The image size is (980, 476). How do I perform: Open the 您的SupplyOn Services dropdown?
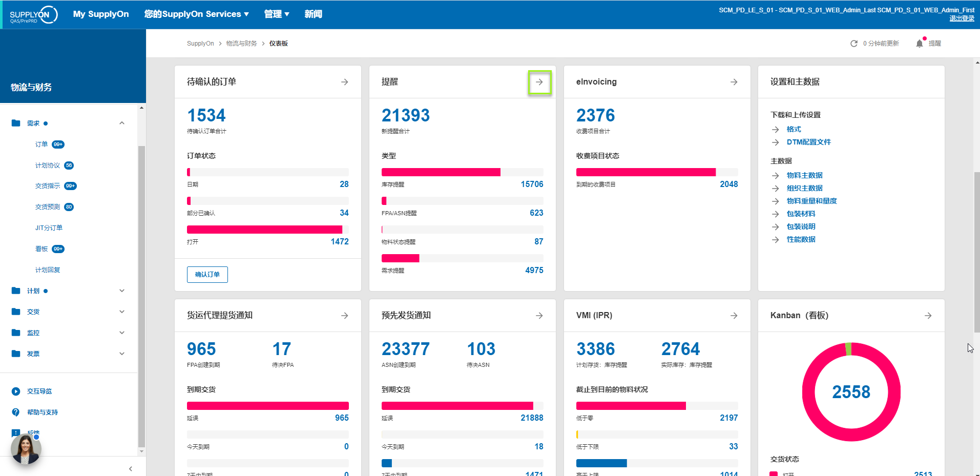197,14
